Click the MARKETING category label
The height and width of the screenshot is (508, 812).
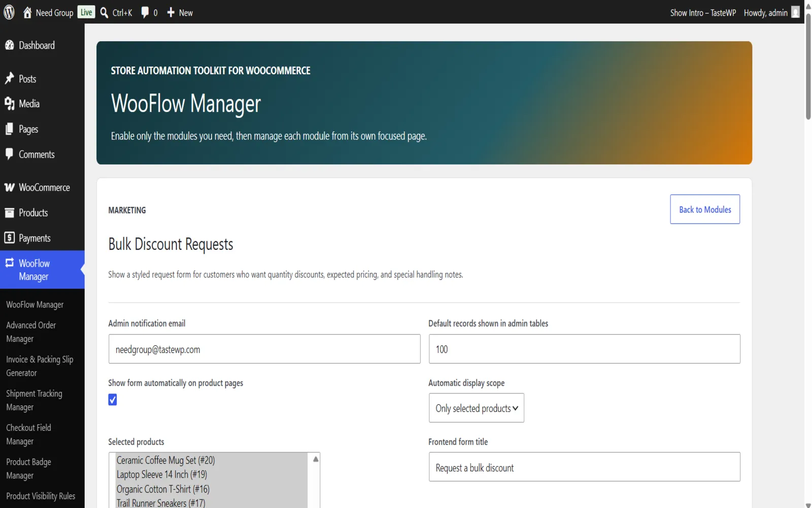click(127, 210)
